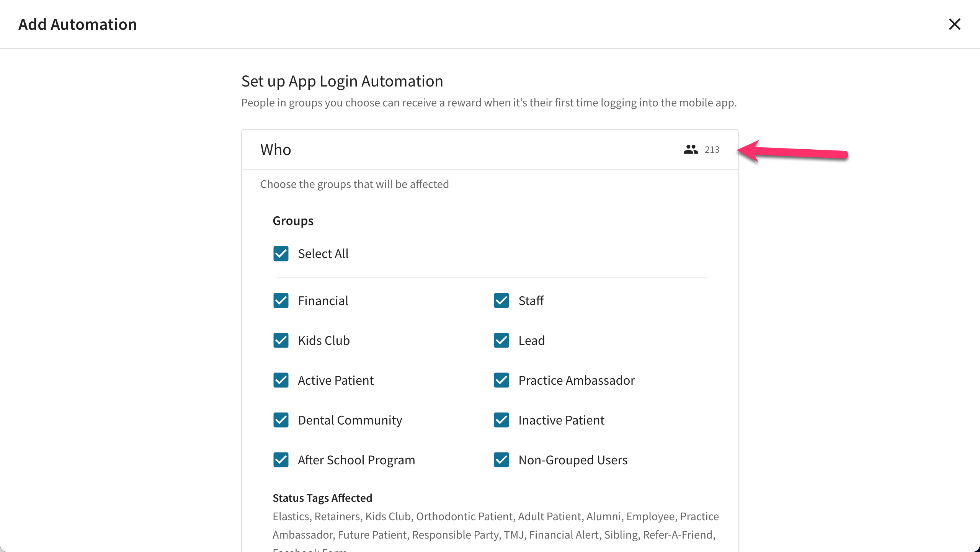Toggle the Inactive Patient checkbox

pos(501,420)
